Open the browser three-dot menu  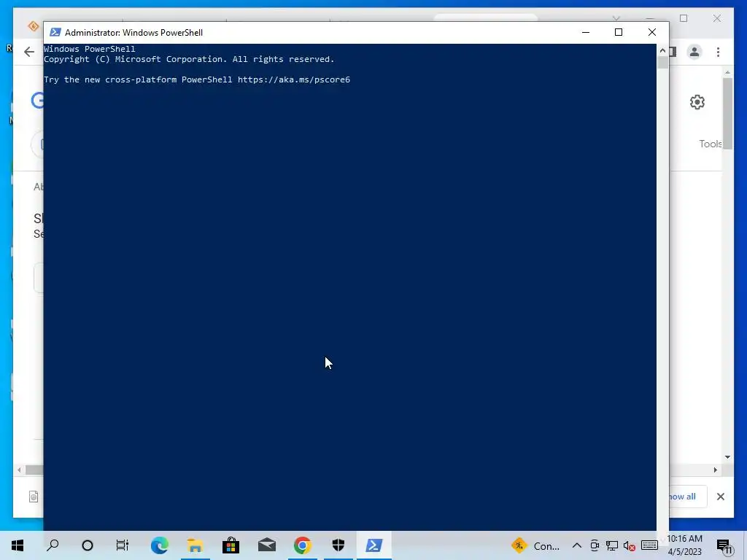pyautogui.click(x=718, y=52)
